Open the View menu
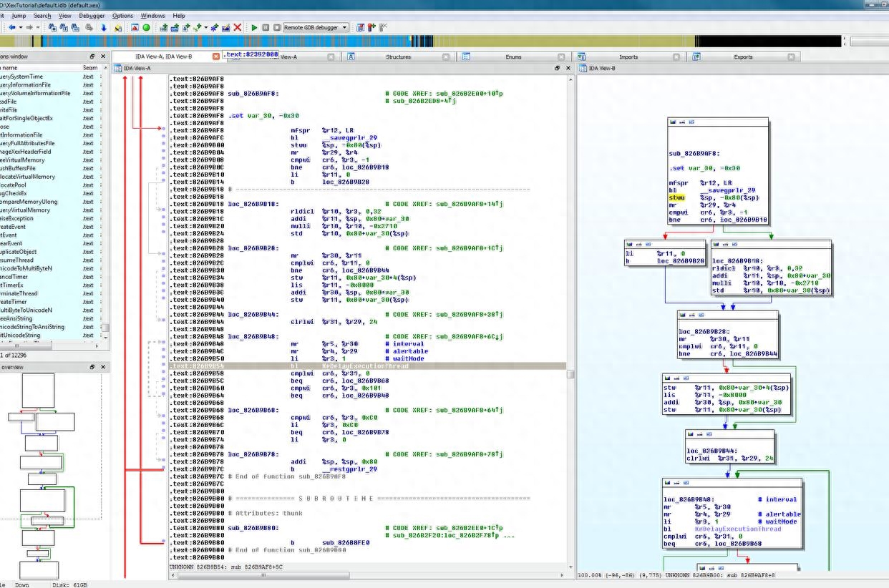Image resolution: width=889 pixels, height=588 pixels. click(64, 15)
